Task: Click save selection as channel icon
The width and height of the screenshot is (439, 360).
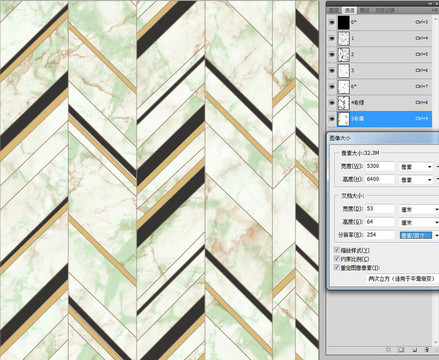Action: (401, 350)
